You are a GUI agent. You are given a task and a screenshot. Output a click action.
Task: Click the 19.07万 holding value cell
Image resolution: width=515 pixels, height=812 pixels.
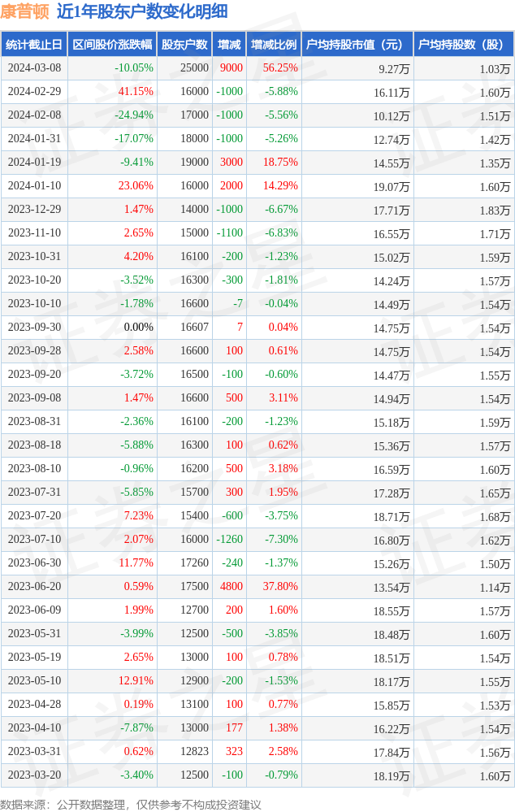click(391, 186)
